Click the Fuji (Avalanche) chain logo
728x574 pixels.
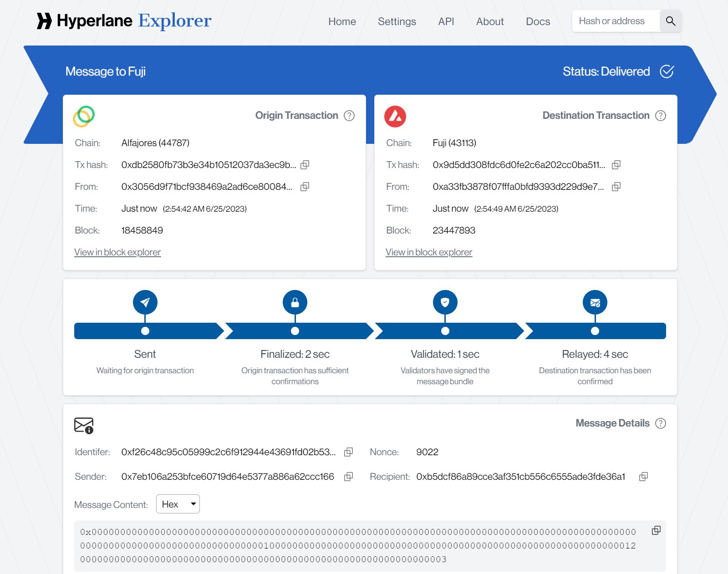tap(395, 116)
